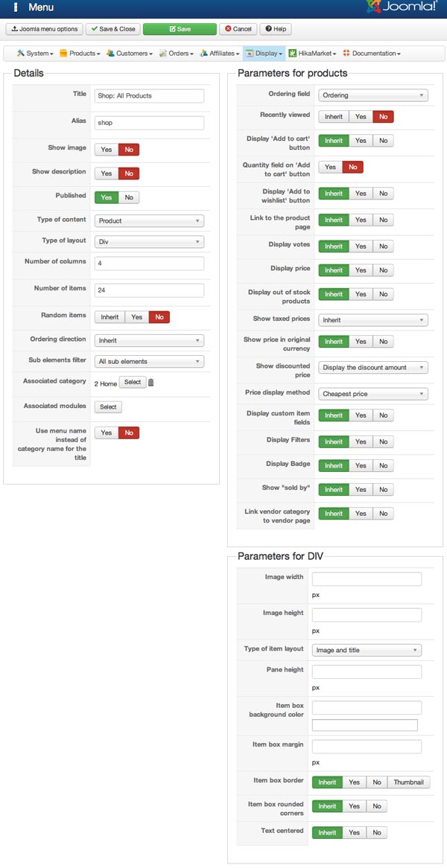Click the trash icon beside Associated category
Viewport: 447px width, 868px height.
(150, 383)
